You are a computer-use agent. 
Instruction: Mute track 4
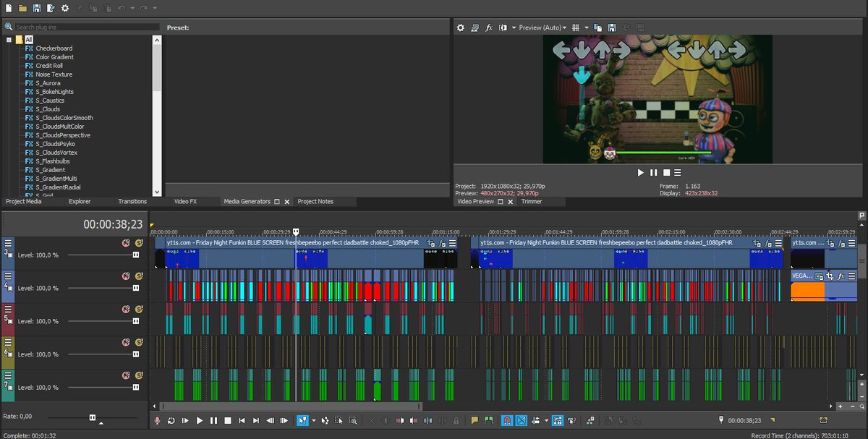126,276
